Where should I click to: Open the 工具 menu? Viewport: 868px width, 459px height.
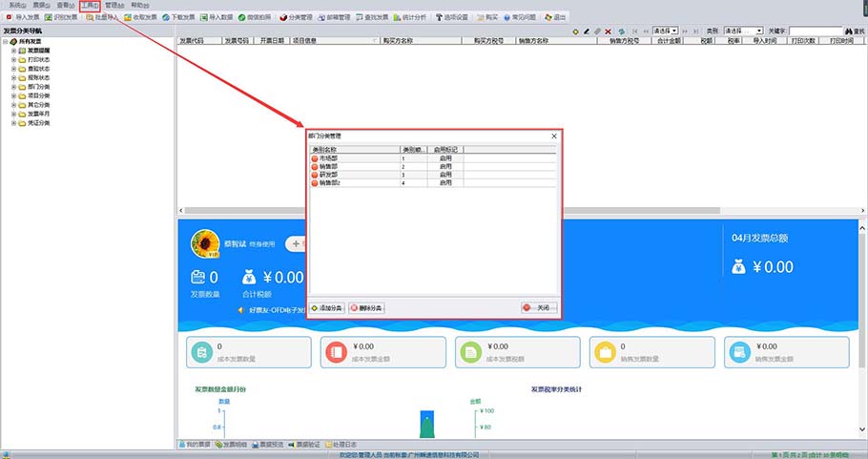coord(90,6)
